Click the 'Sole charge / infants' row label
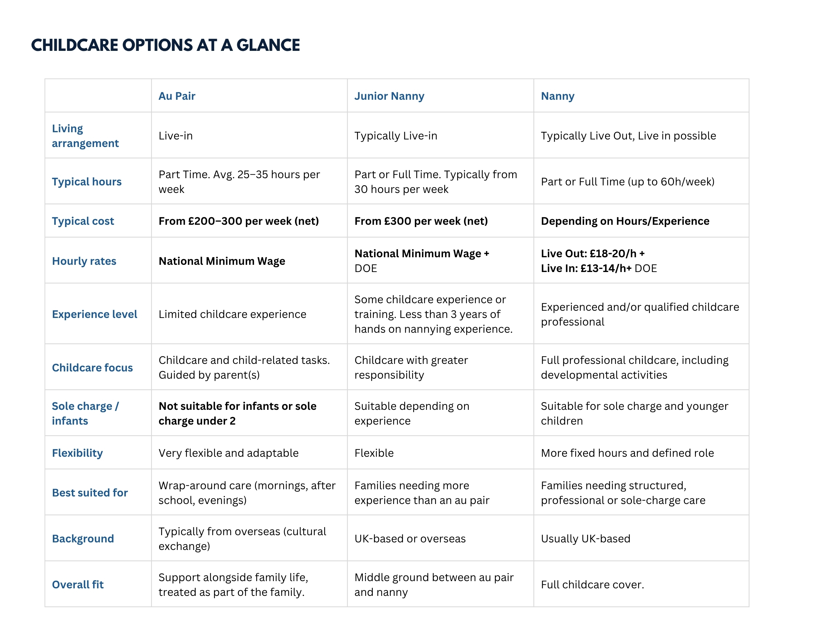This screenshot has height=630, width=840. (85, 413)
